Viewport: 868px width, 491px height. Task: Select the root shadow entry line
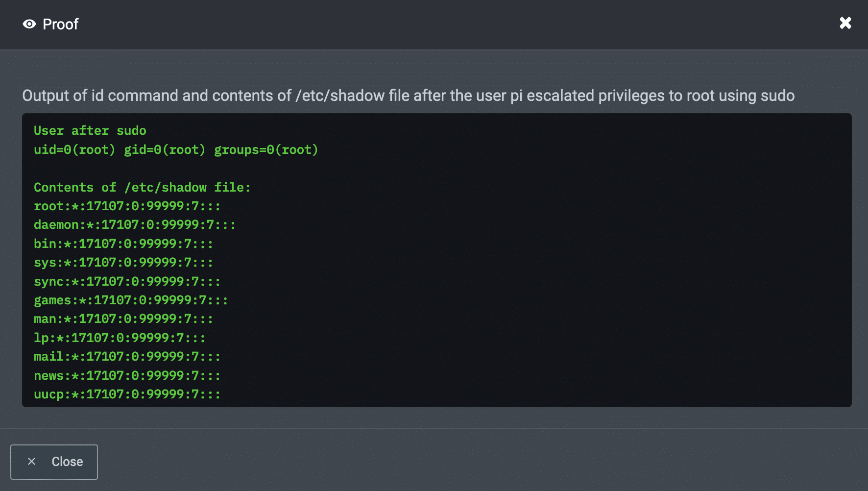[127, 206]
